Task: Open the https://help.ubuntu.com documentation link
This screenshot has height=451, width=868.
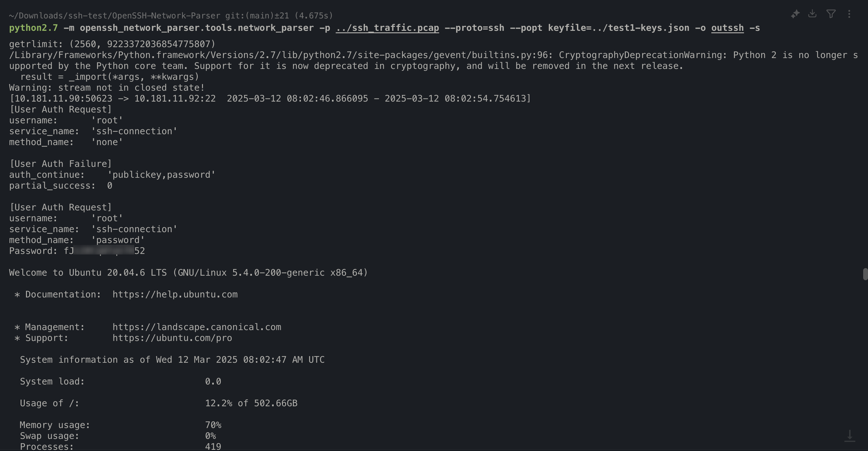Action: [x=175, y=294]
